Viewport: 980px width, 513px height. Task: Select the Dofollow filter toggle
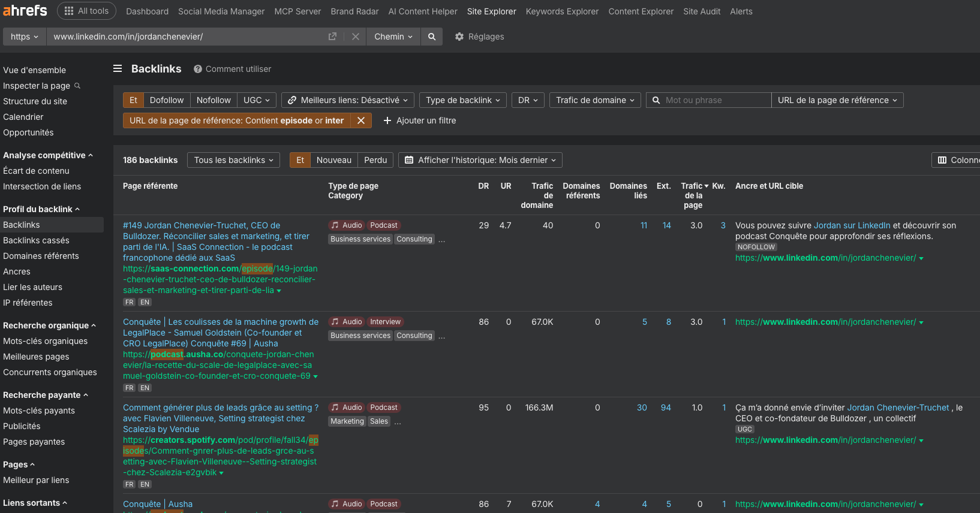167,100
